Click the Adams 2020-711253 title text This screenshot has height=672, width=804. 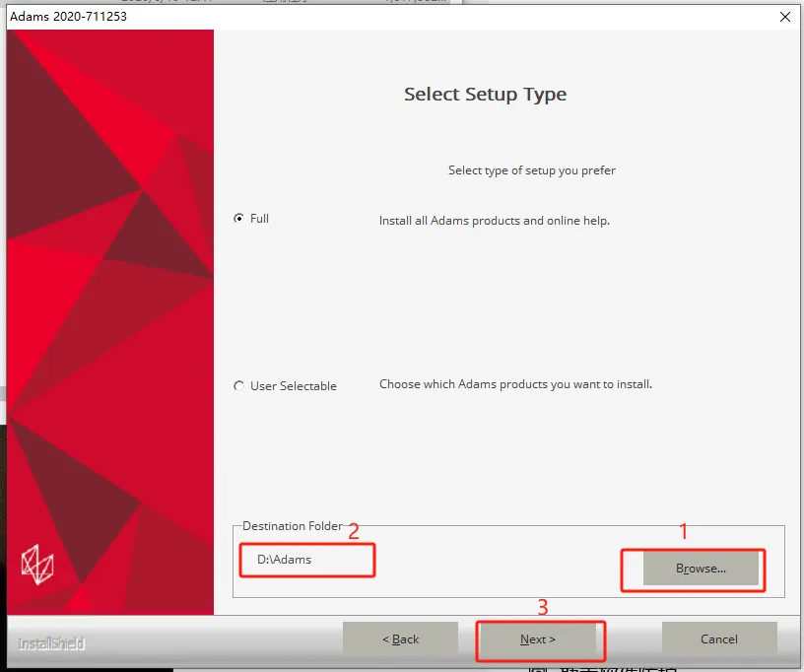pos(68,17)
